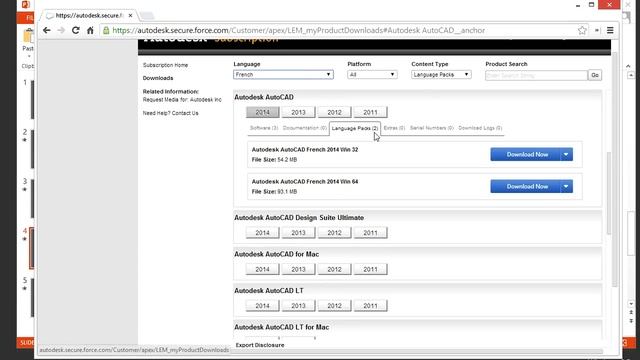Switch to the Serial Numbers (0) tab
This screenshot has width=640, height=360.
(432, 128)
